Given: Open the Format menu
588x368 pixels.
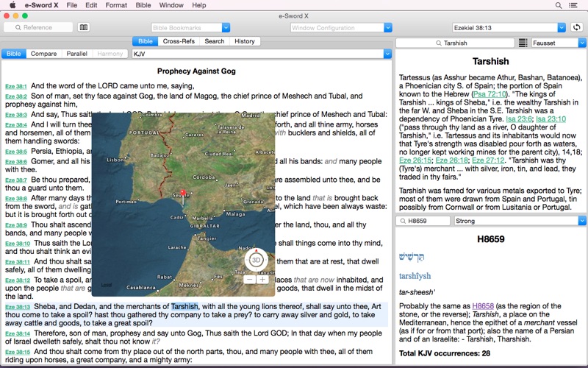Looking at the screenshot, I should click(116, 5).
